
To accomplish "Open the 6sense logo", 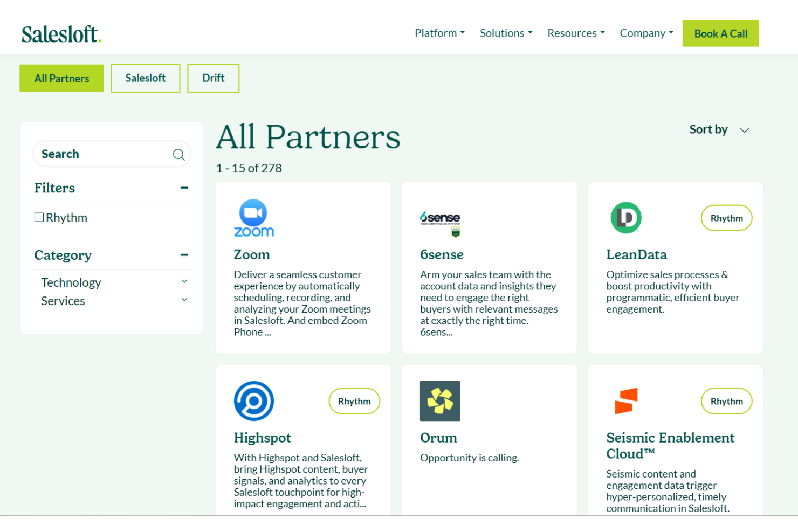I will pos(441,224).
